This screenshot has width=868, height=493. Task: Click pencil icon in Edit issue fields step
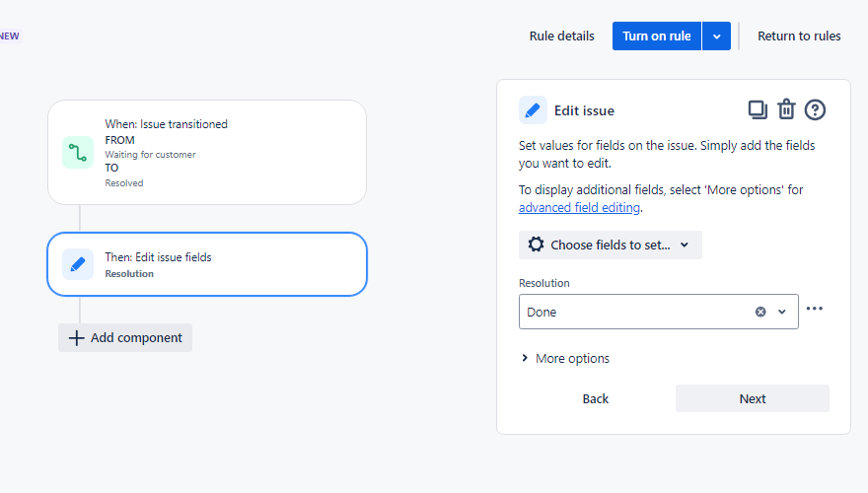78,264
